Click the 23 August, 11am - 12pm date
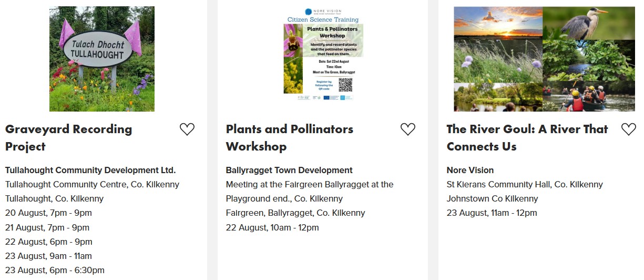The width and height of the screenshot is (644, 280). click(492, 213)
